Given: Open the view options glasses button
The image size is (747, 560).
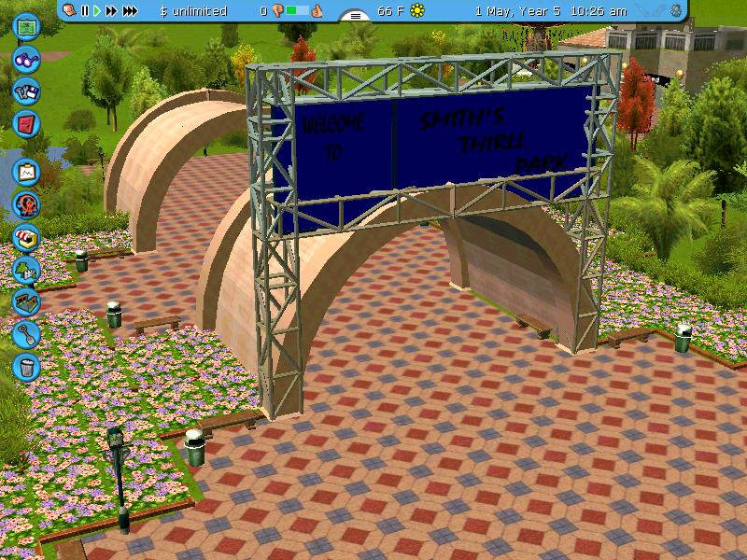Looking at the screenshot, I should [26, 60].
